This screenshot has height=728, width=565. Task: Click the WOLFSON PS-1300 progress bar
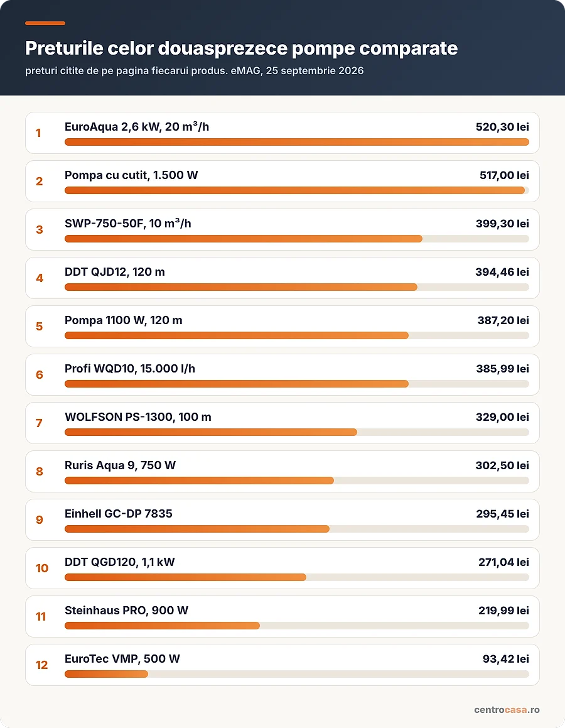point(297,432)
